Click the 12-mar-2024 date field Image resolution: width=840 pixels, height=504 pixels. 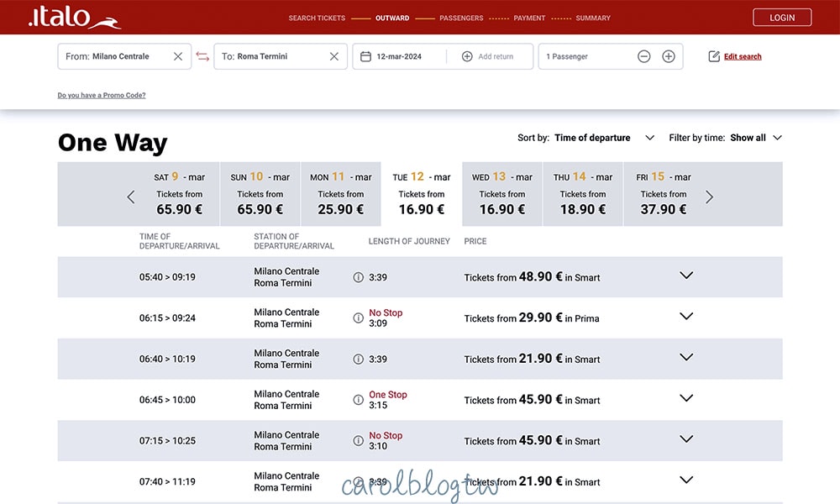[399, 56]
